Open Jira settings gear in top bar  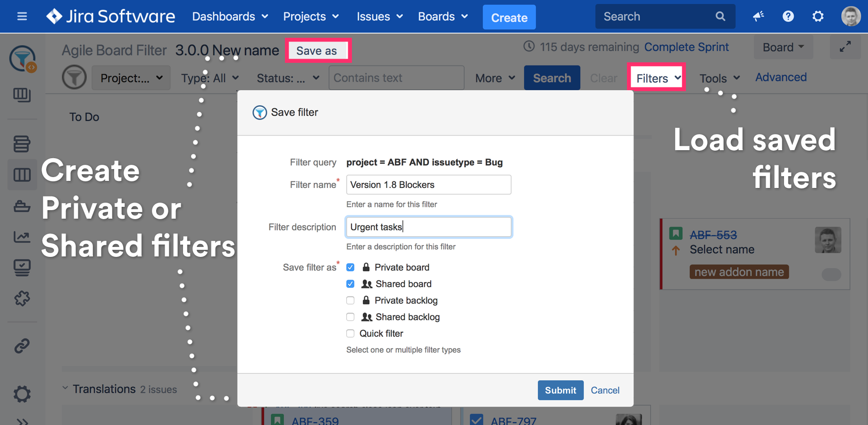(818, 17)
